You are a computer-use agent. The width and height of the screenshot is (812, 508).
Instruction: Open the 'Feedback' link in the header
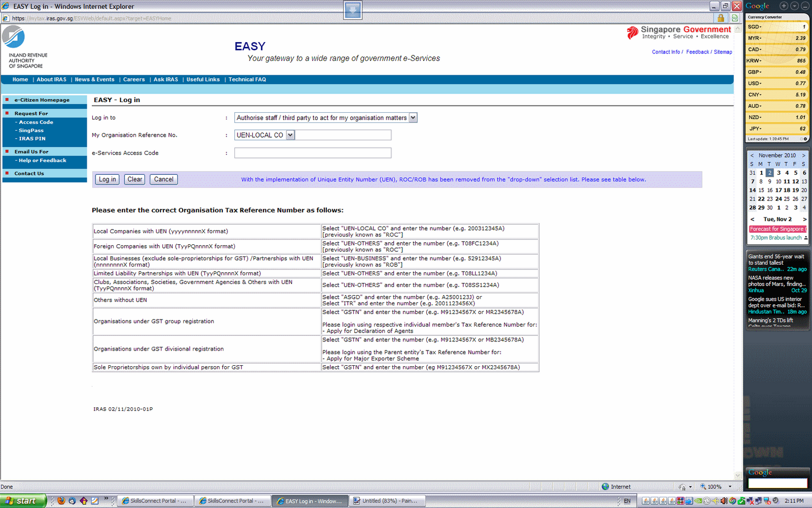click(697, 51)
